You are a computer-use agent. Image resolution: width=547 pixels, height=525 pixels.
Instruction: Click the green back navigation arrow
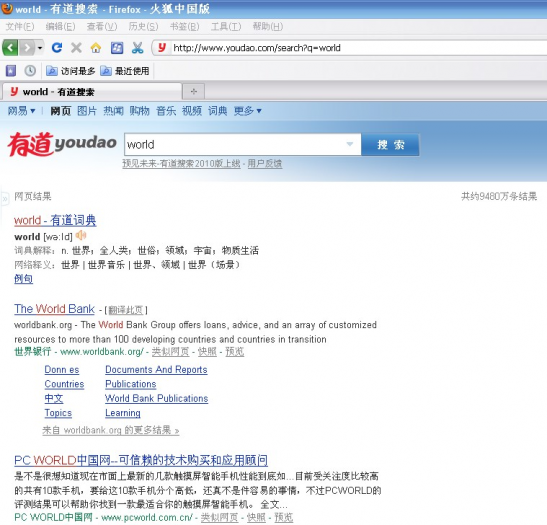10,47
